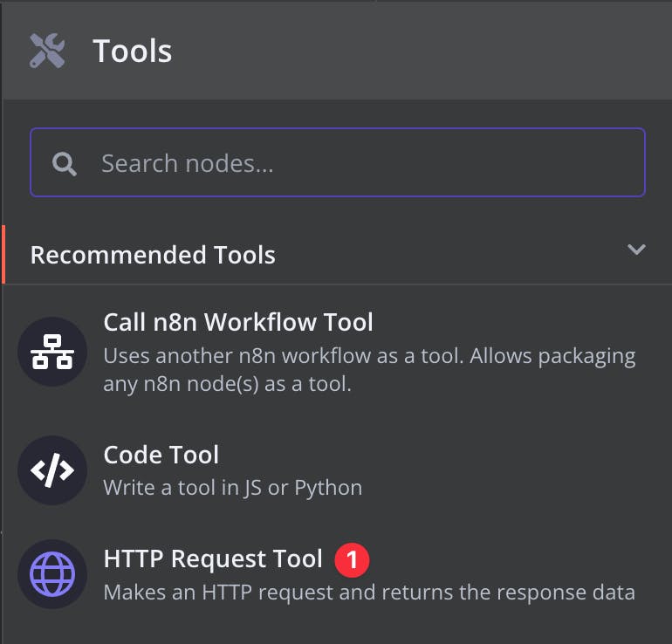Screen dimensions: 672x644
Task: Click "Write a tool in JS or Python" text
Action: pyautogui.click(x=232, y=487)
